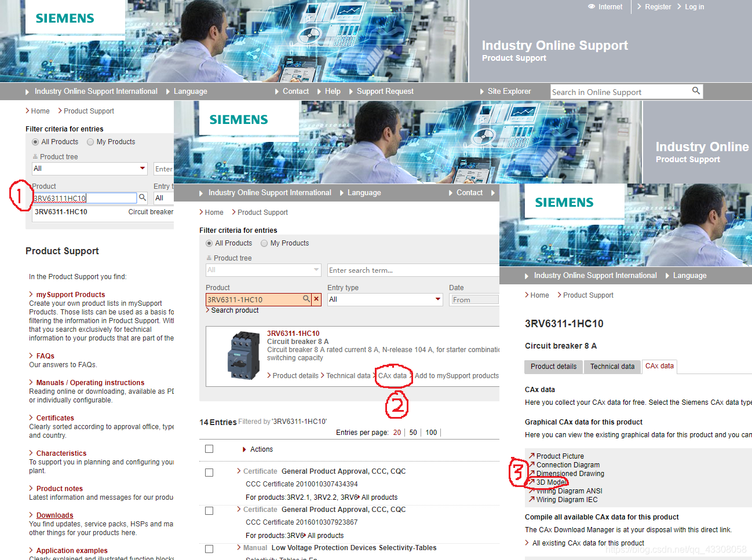Open the Entry type dropdown arrow

click(x=438, y=299)
